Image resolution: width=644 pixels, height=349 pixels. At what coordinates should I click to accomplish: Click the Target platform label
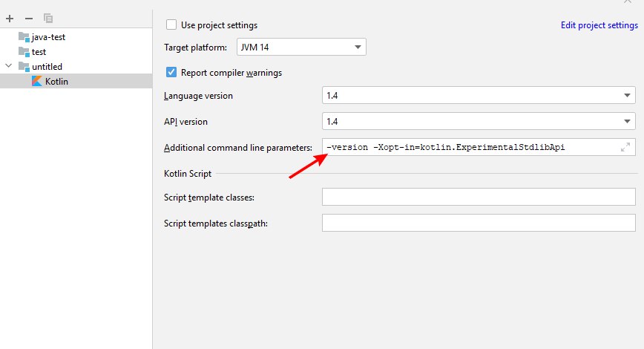point(196,48)
